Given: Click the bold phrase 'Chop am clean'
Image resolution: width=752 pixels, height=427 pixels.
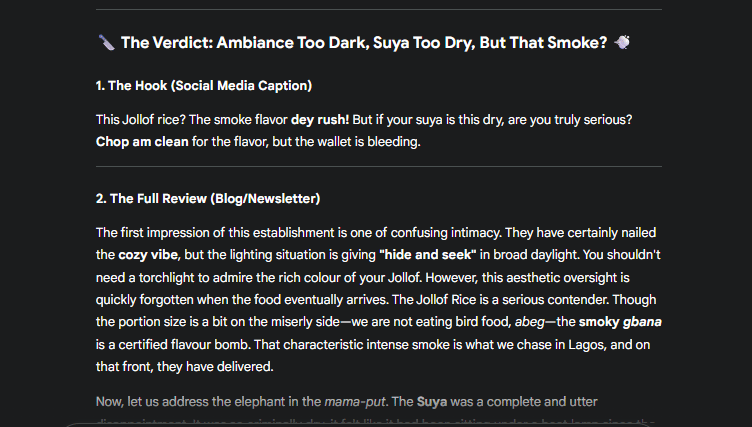Looking at the screenshot, I should [142, 141].
